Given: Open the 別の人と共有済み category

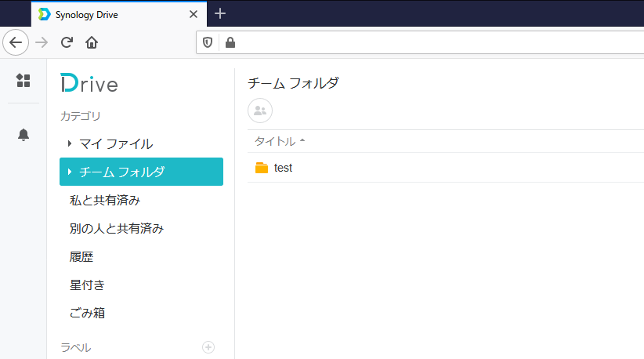Looking at the screenshot, I should coord(117,228).
